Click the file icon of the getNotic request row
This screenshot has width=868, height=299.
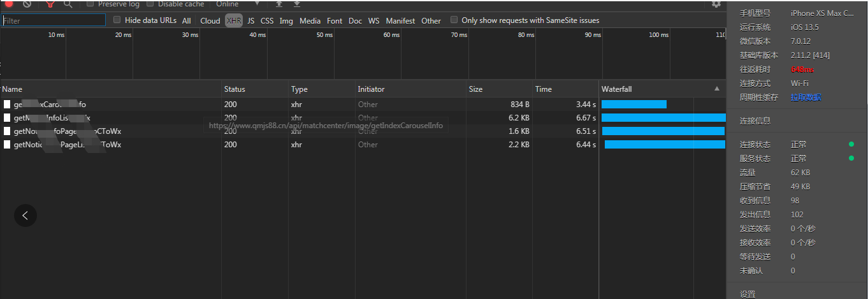pyautogui.click(x=7, y=145)
